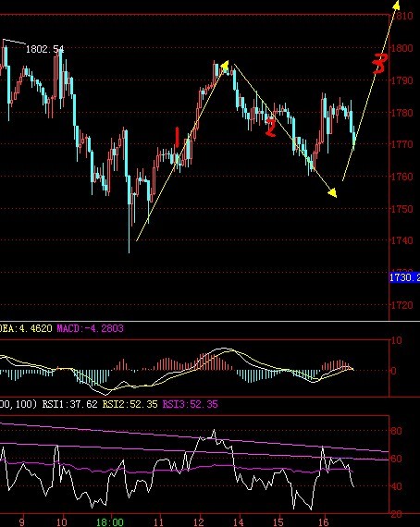Click the RSI axis level 40

tap(397, 486)
